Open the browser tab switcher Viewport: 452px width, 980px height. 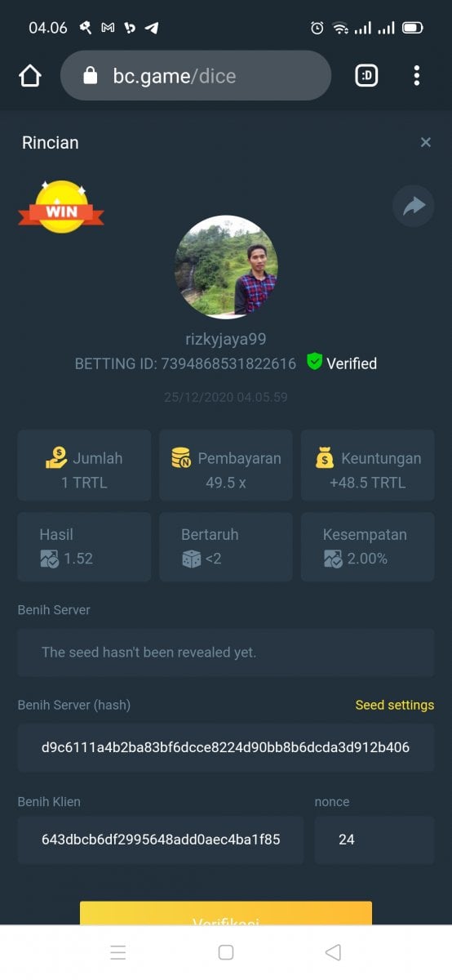pos(366,76)
